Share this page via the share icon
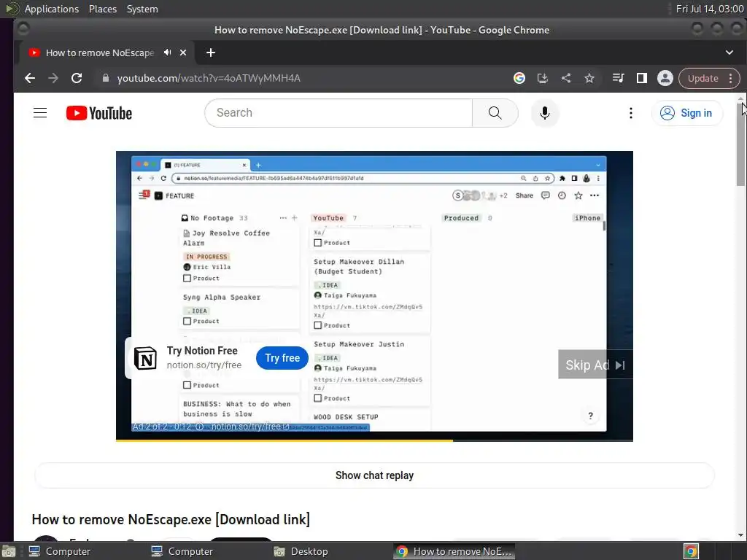This screenshot has width=747, height=560. pos(566,78)
